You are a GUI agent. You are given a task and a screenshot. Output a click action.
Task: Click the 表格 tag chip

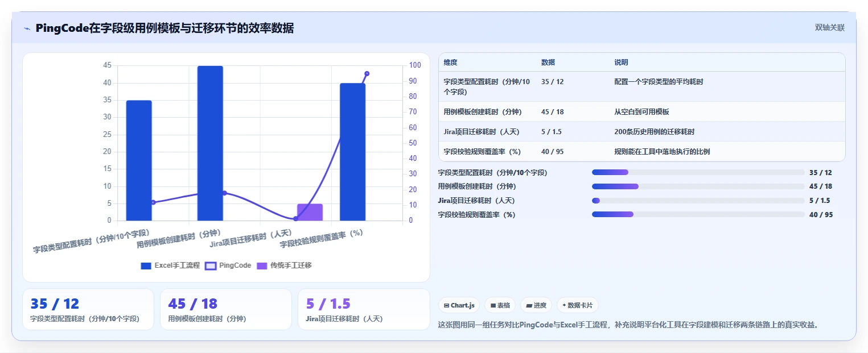point(500,305)
